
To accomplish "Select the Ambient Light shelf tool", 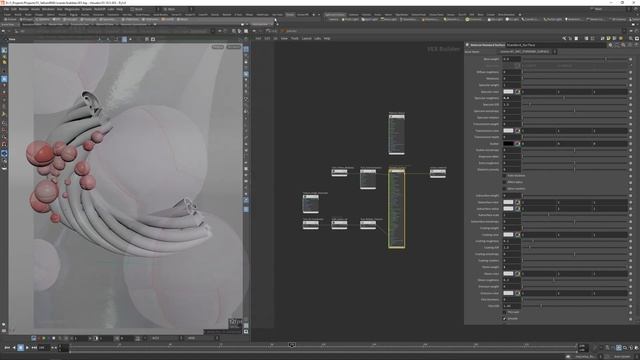I will coord(575,19).
